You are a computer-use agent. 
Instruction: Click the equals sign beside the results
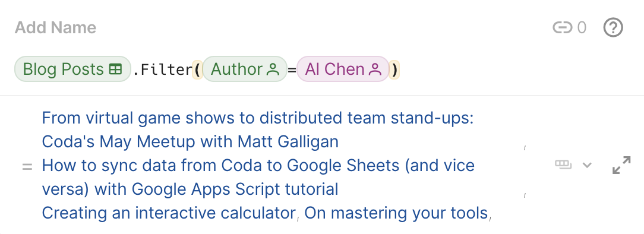click(27, 167)
